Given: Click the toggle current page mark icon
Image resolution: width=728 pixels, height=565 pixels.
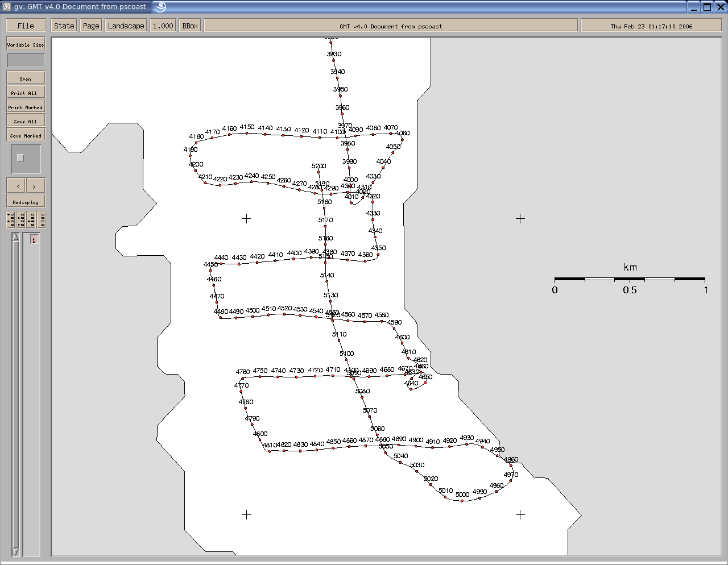Looking at the screenshot, I should (x=31, y=219).
